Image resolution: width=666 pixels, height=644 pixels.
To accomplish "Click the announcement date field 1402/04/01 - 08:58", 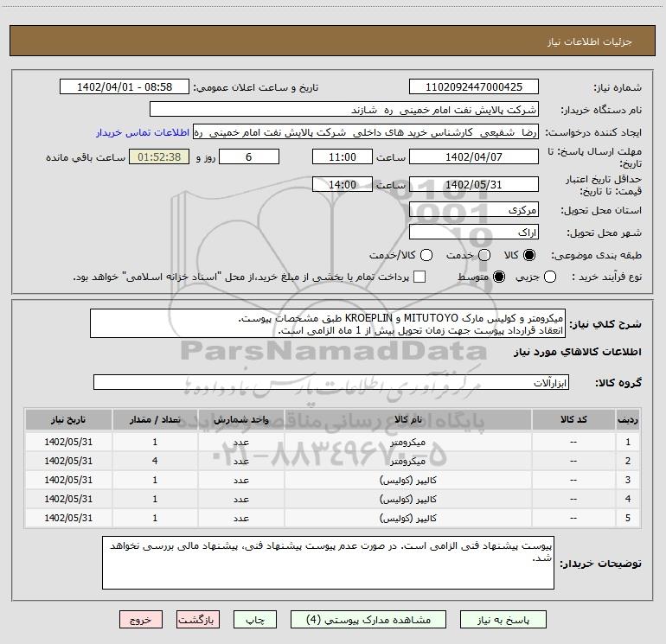I will [x=125, y=87].
